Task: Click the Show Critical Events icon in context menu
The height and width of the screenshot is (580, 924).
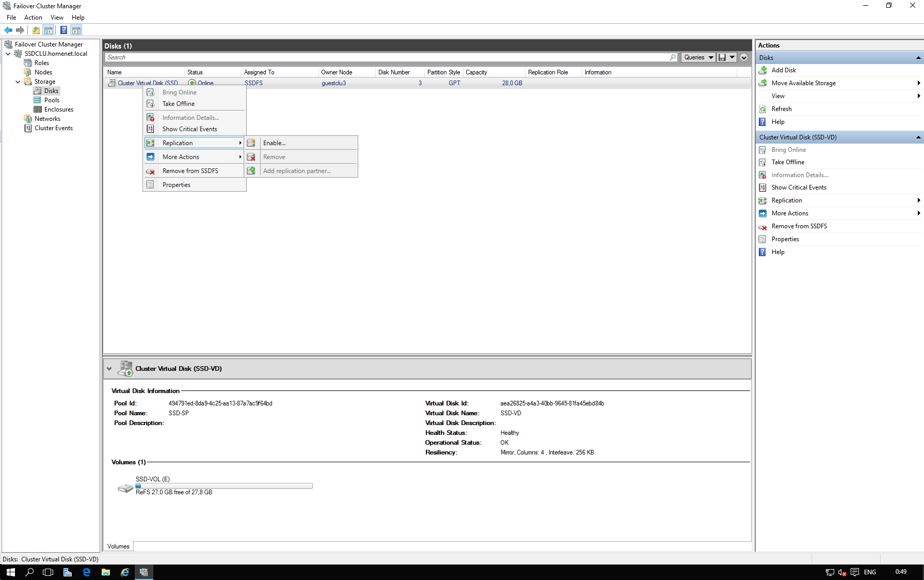Action: pos(150,129)
